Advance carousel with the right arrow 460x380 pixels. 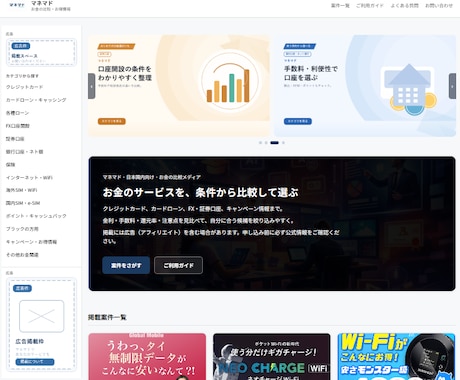click(452, 86)
